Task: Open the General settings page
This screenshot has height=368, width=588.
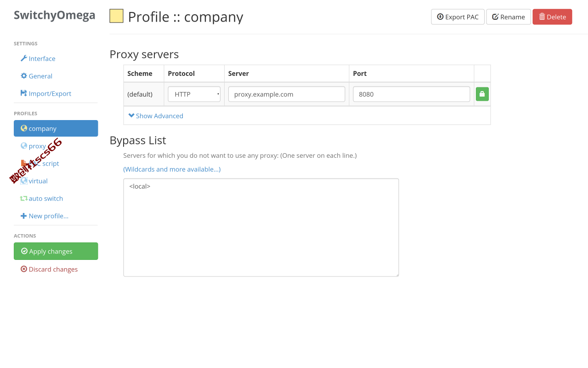Action: point(56,76)
